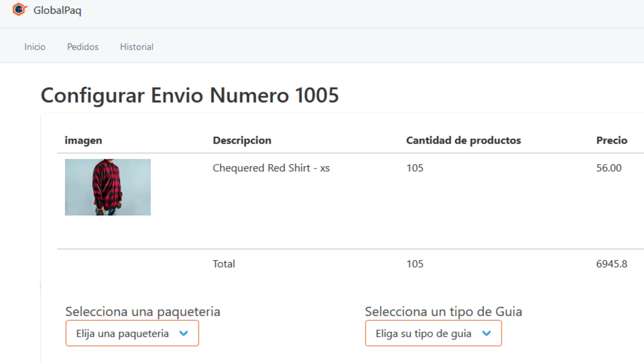
Task: Click the 'Configurar Envio Numero 1005' heading
Action: click(190, 96)
